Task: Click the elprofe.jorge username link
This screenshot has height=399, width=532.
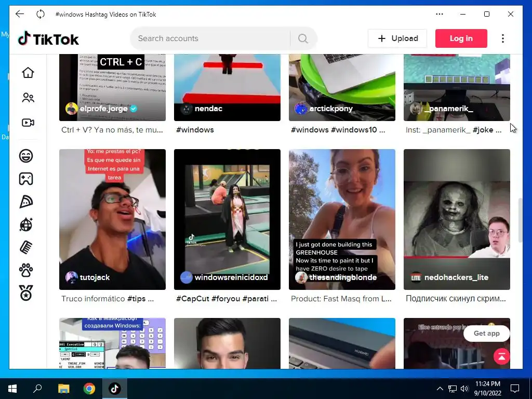Action: 103,109
